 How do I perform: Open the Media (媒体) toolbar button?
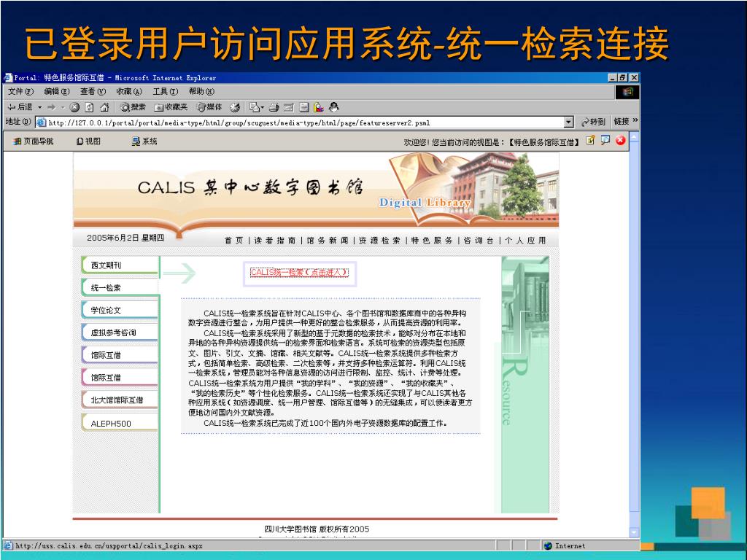209,107
